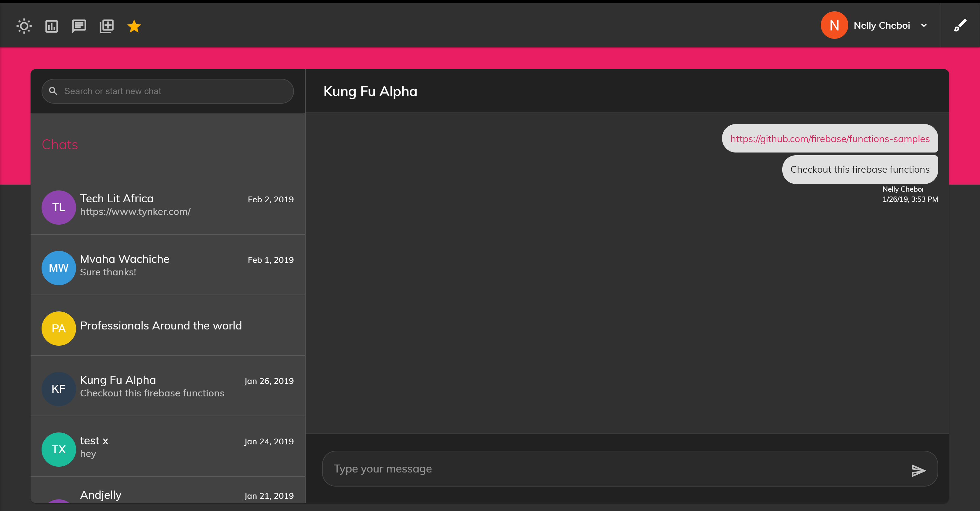This screenshot has height=511, width=980.
Task: Open the firebase functions-samples GitHub link
Action: click(x=829, y=138)
